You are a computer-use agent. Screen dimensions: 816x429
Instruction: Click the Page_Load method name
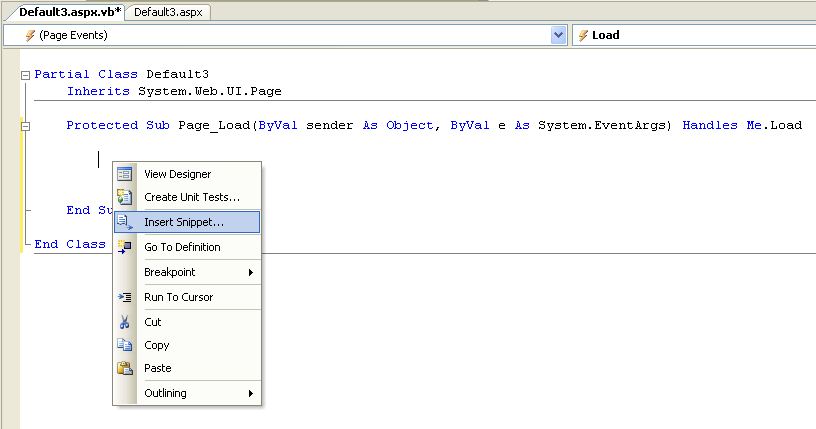click(214, 125)
